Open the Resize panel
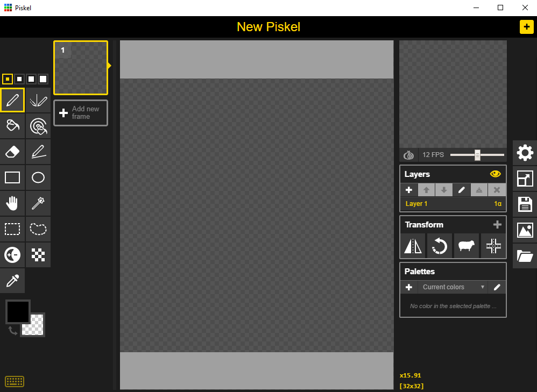The width and height of the screenshot is (537, 392). 525,179
